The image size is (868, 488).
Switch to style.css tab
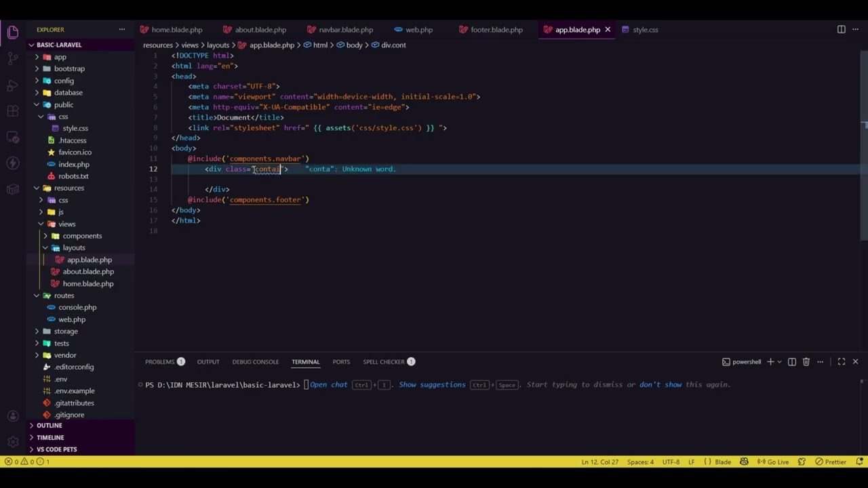[x=639, y=29]
